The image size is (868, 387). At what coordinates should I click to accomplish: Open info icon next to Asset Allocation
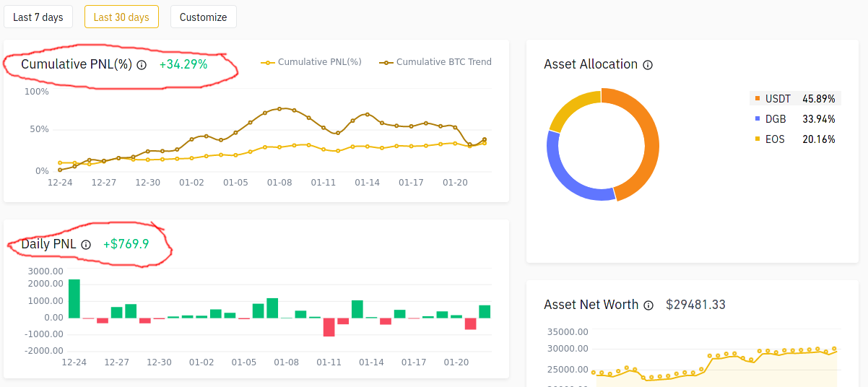(648, 65)
